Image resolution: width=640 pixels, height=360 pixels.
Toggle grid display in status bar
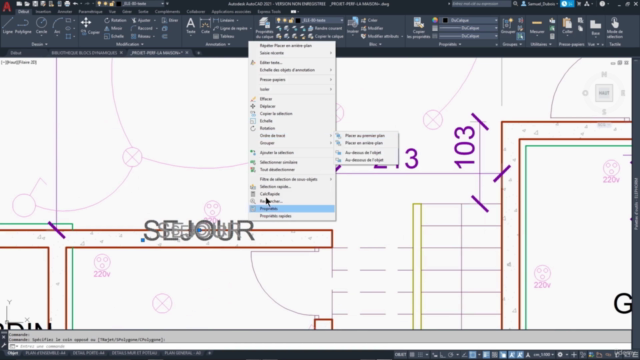(x=412, y=355)
